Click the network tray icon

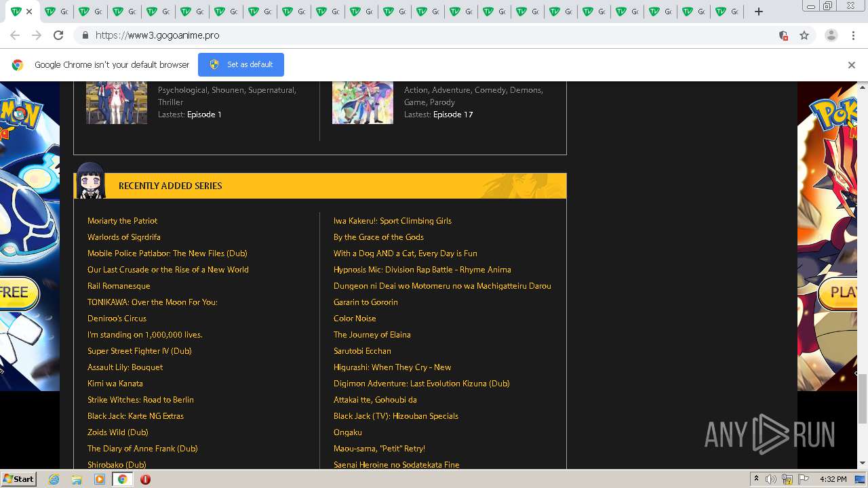coord(787,479)
